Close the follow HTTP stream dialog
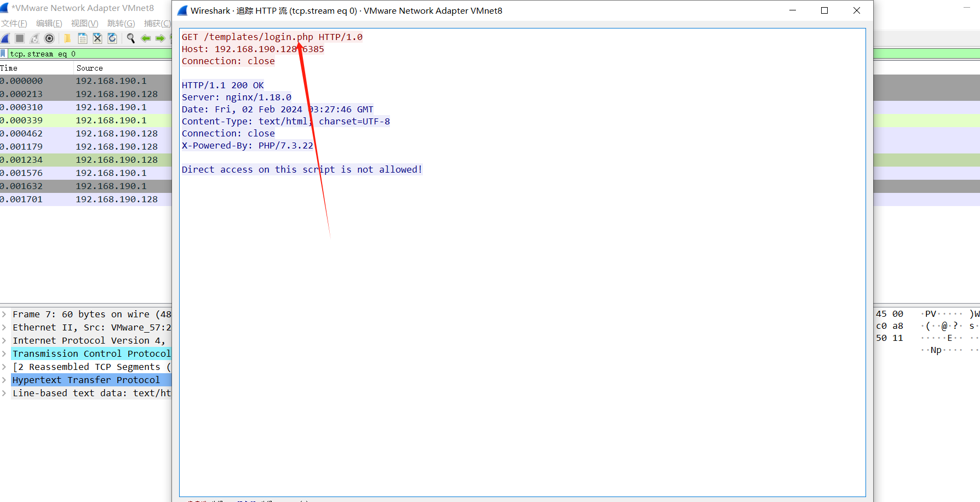Screen dimensions: 980x502 click(857, 10)
